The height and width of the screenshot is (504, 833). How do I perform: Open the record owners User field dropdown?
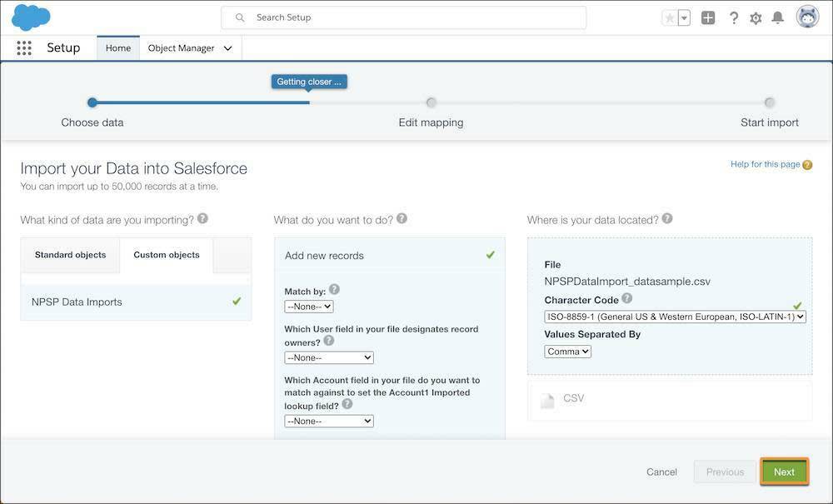click(x=329, y=357)
